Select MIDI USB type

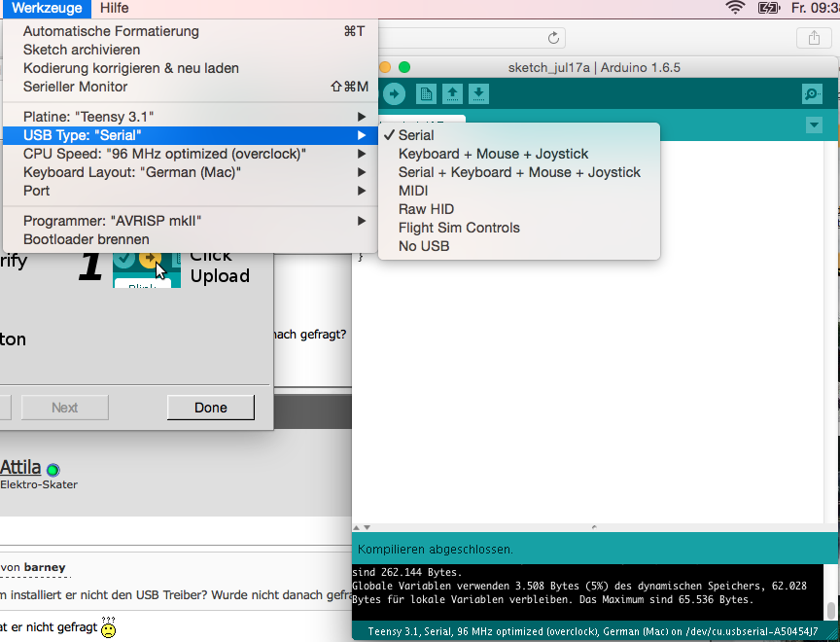519,191
